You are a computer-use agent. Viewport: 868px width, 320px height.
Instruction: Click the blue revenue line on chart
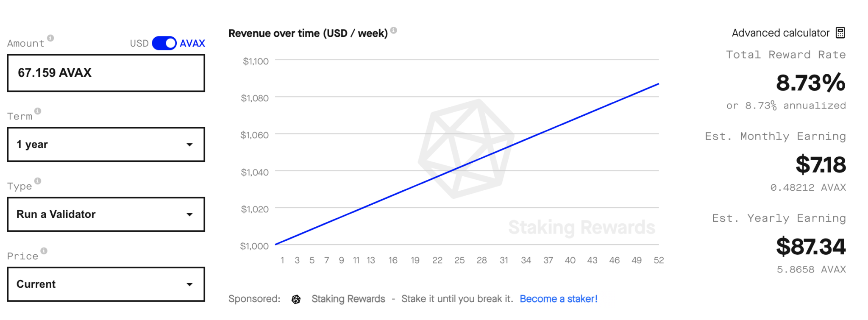coord(466,164)
